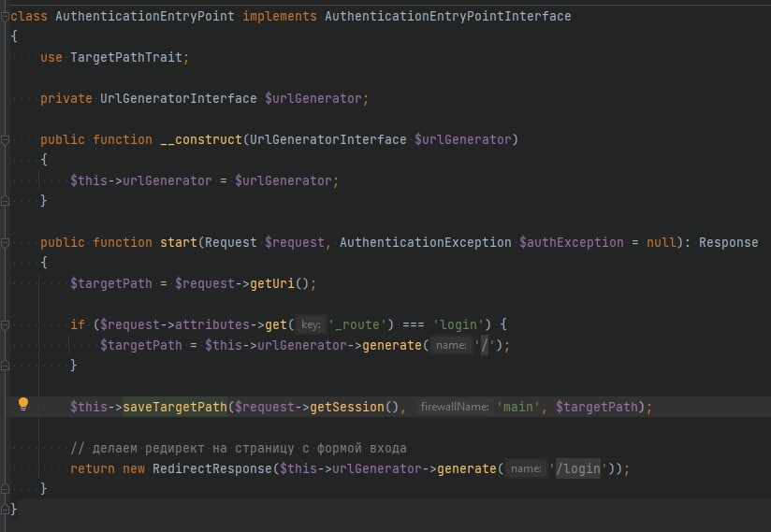This screenshot has height=532, width=771.
Task: Click the '/login' route string
Action: coord(577,469)
